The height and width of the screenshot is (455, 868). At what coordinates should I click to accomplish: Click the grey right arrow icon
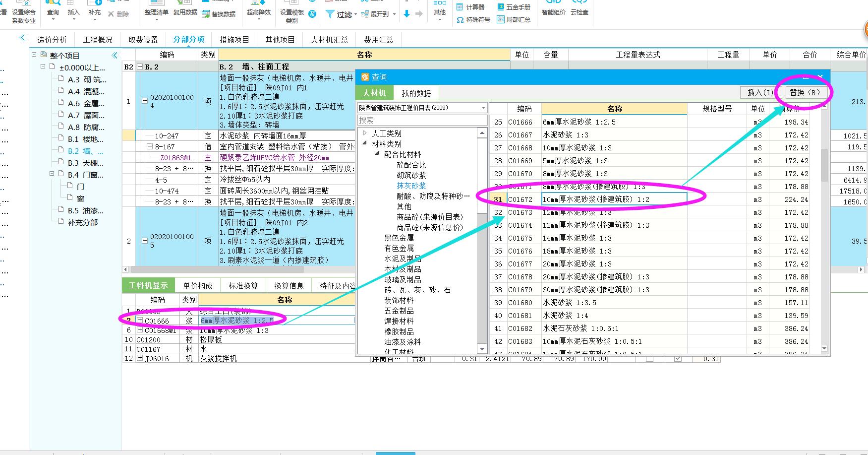tap(419, 14)
